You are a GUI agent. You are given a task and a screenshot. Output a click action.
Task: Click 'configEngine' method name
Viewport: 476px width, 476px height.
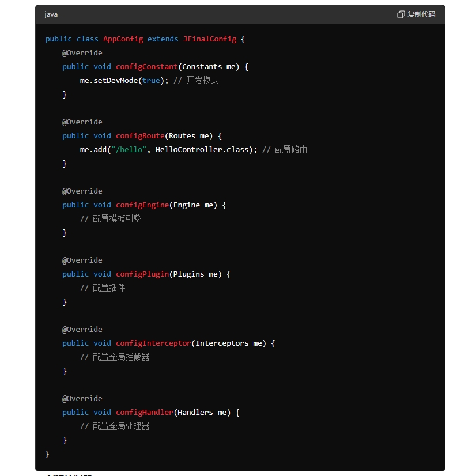pyautogui.click(x=142, y=205)
